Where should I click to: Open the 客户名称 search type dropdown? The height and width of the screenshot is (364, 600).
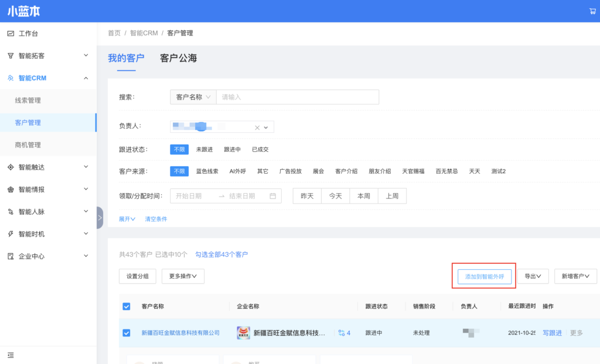193,97
